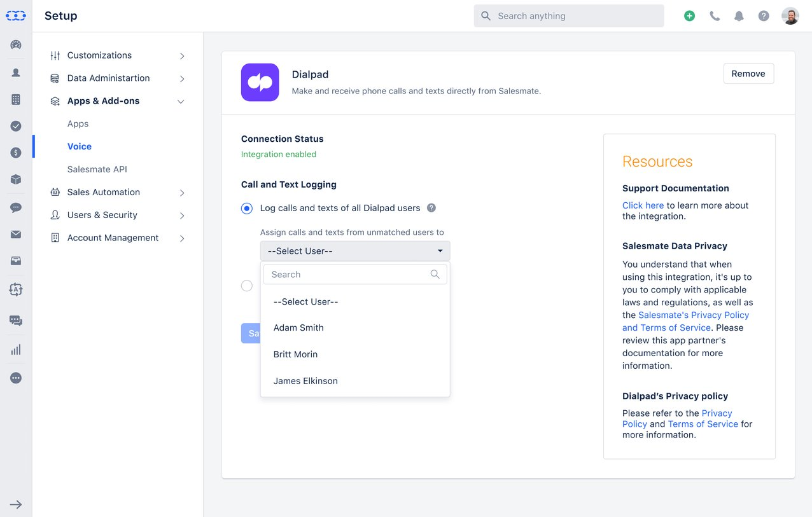The image size is (812, 517).
Task: Follow the Click here documentation link
Action: 643,205
